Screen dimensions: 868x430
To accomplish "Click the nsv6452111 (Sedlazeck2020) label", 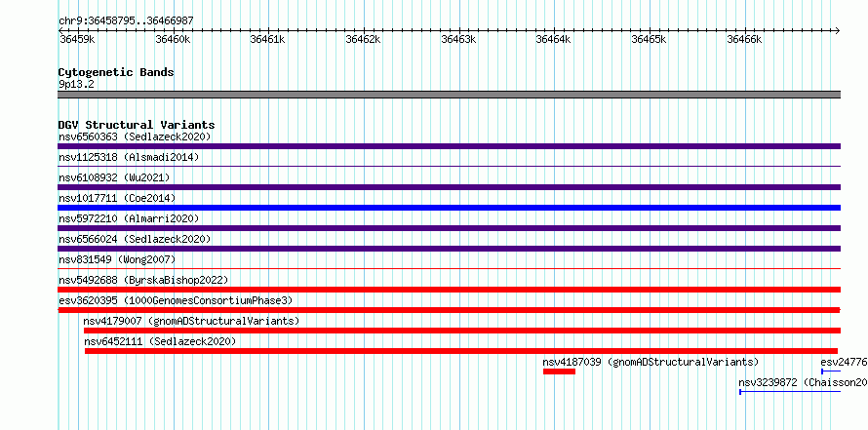I will click(161, 341).
